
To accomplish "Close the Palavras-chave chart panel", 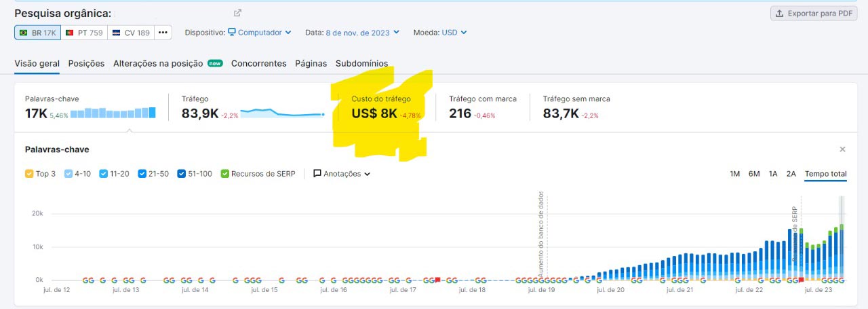I will tap(842, 149).
